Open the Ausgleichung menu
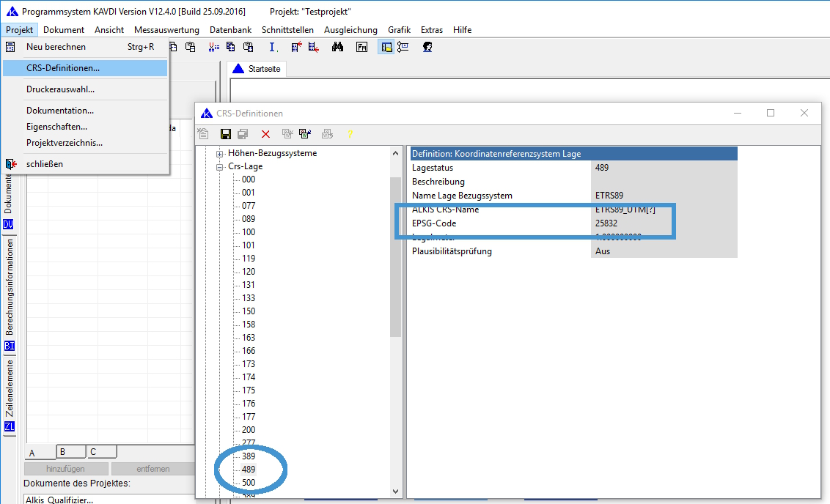Screen dimensions: 830x504 (x=350, y=30)
